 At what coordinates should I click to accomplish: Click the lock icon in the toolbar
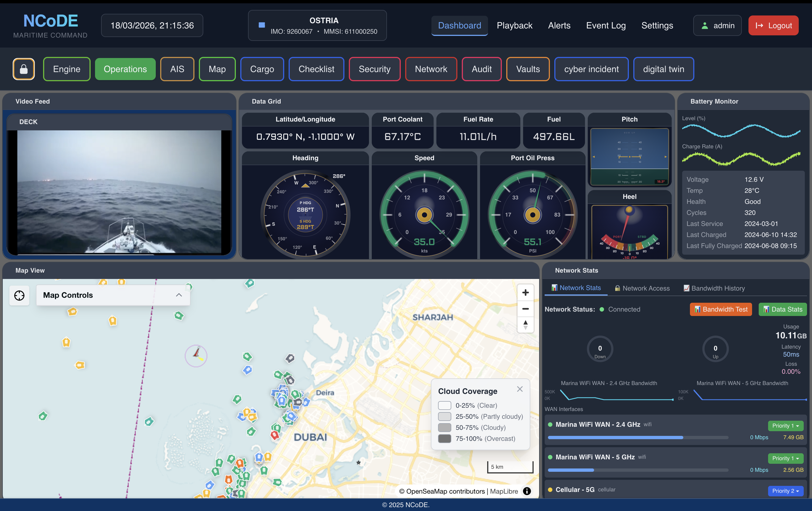pyautogui.click(x=23, y=69)
